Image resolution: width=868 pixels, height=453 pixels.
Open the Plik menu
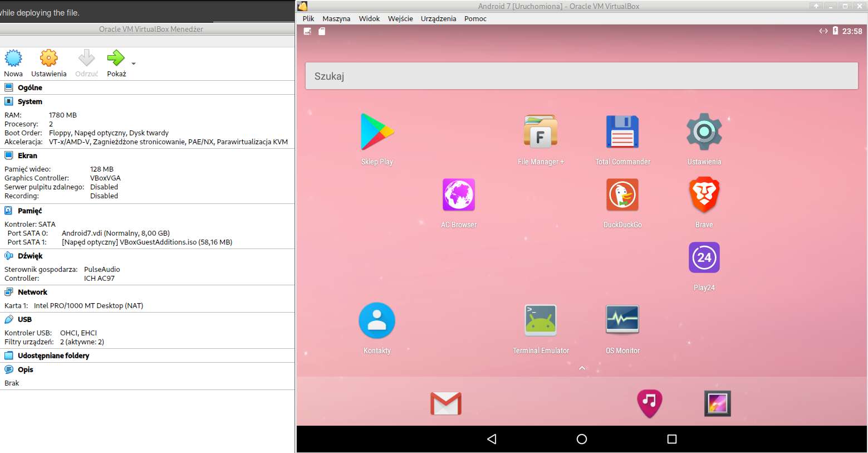click(308, 18)
